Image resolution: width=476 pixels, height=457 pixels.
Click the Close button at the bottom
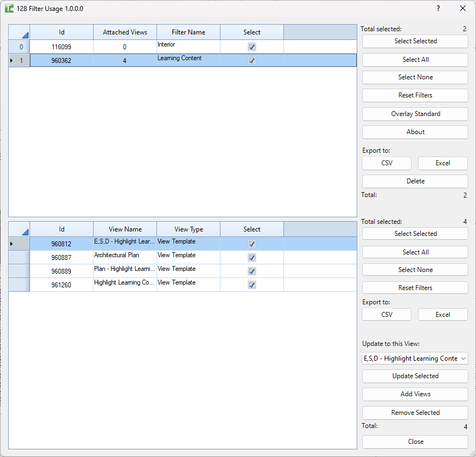coord(415,442)
